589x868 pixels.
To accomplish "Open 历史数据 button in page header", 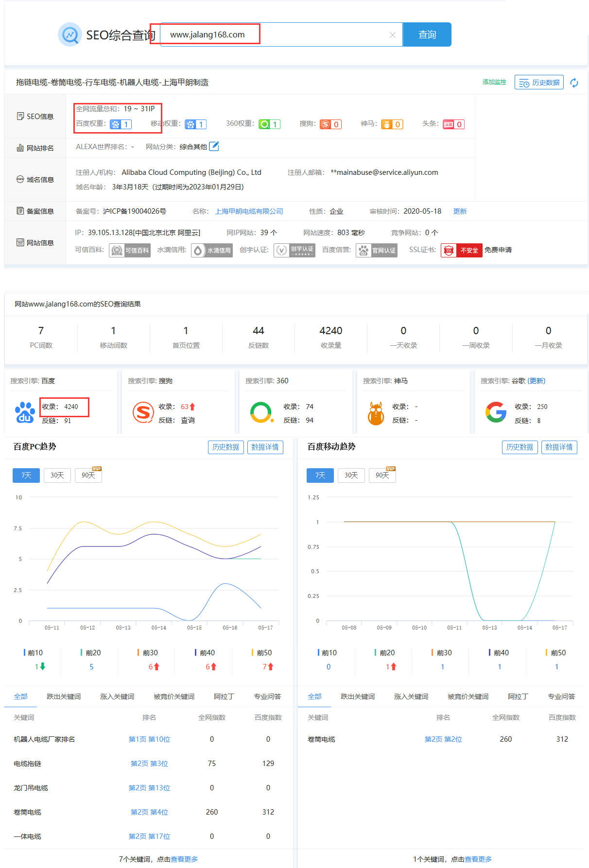I will click(539, 83).
